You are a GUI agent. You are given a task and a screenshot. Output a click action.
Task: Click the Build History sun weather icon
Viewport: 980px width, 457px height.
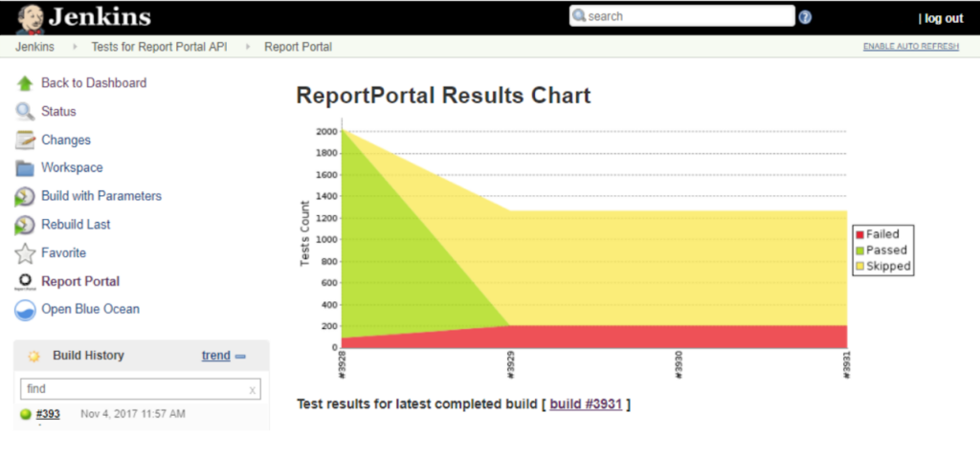[x=33, y=356]
